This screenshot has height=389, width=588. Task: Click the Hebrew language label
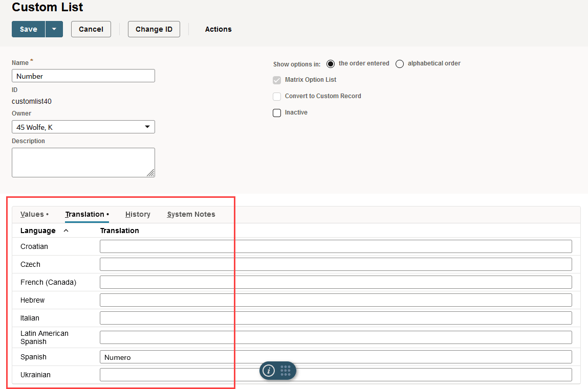tap(32, 300)
